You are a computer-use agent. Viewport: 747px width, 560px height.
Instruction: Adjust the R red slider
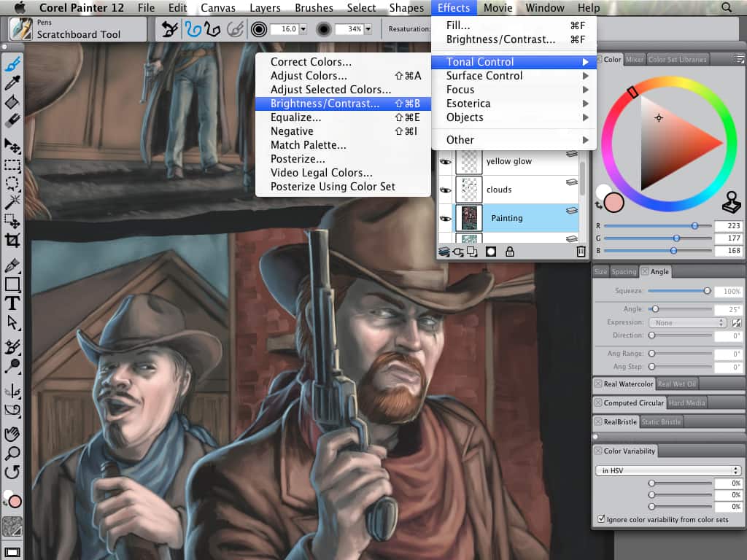click(x=658, y=226)
